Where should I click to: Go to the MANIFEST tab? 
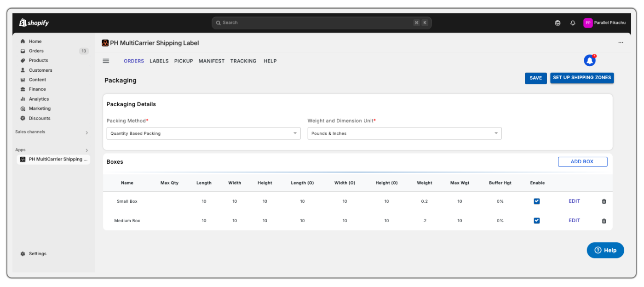(212, 61)
